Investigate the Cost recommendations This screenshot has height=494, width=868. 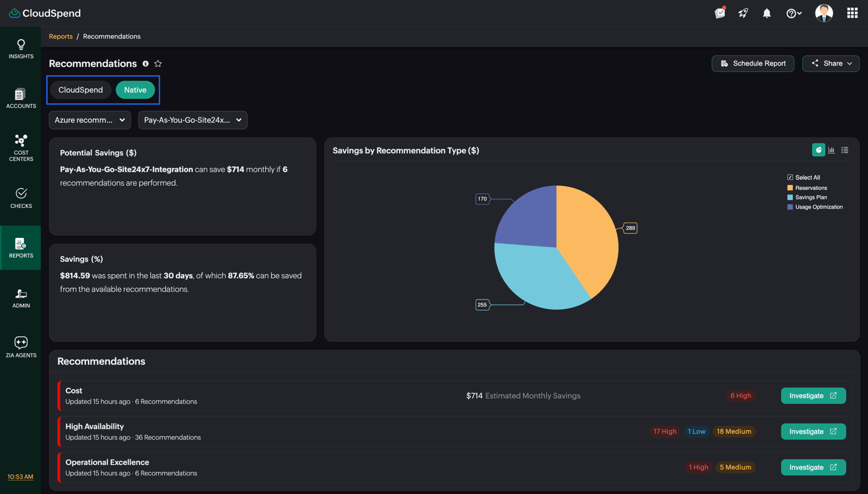tap(813, 396)
